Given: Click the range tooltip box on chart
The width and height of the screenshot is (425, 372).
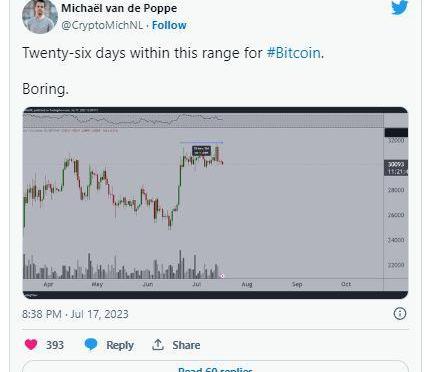Looking at the screenshot, I should [201, 151].
